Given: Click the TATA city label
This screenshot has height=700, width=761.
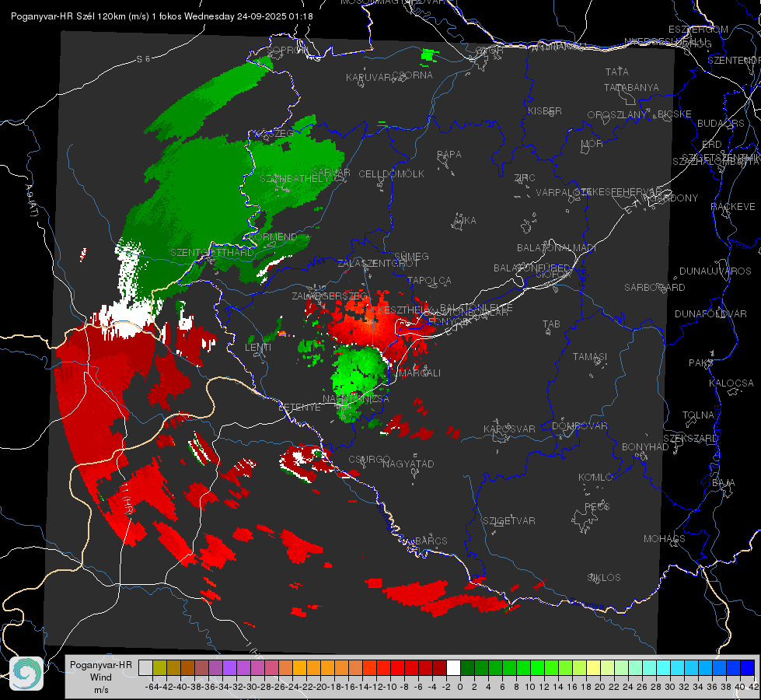Looking at the screenshot, I should pyautogui.click(x=617, y=72).
